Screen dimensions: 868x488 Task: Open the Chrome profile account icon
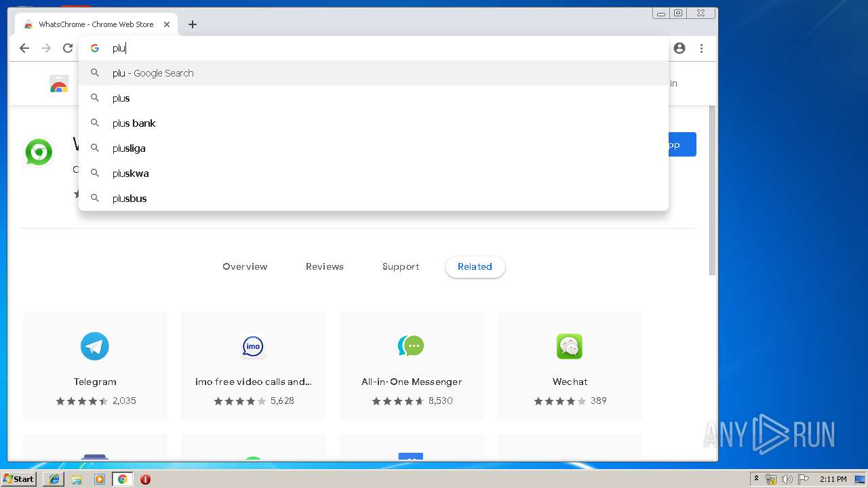679,48
